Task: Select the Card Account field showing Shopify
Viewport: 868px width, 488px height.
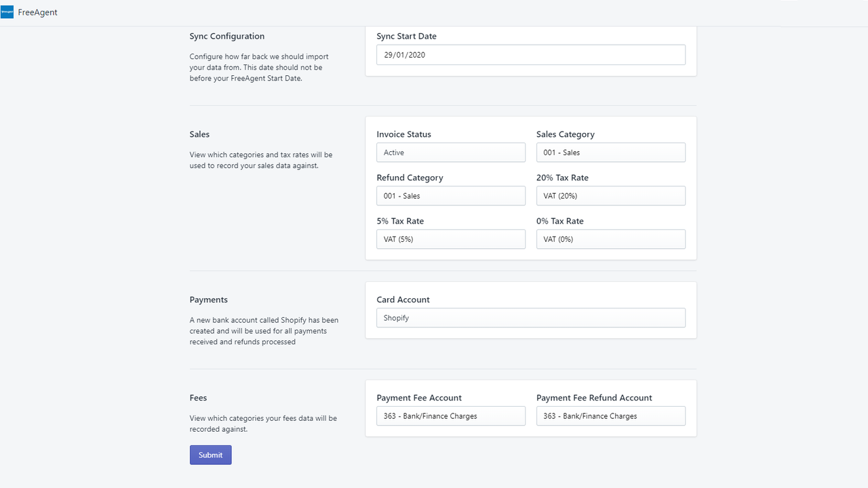Action: [x=530, y=317]
